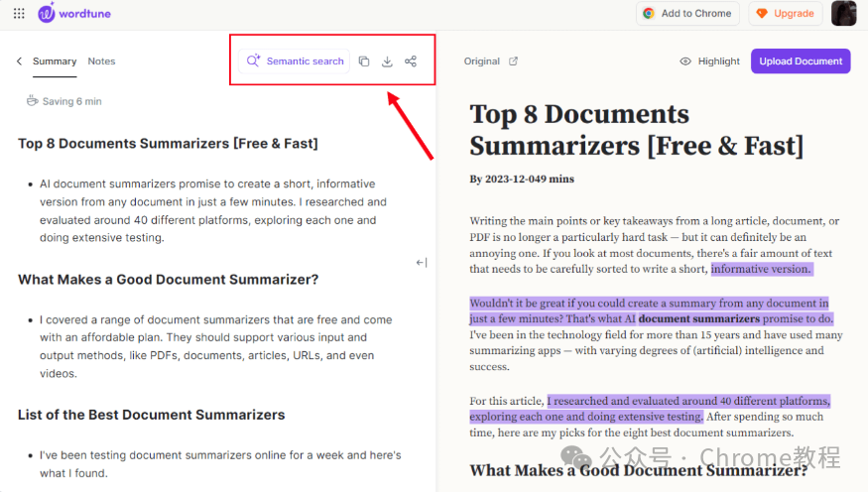The height and width of the screenshot is (492, 868).
Task: Click the Upgrade button
Action: point(785,13)
